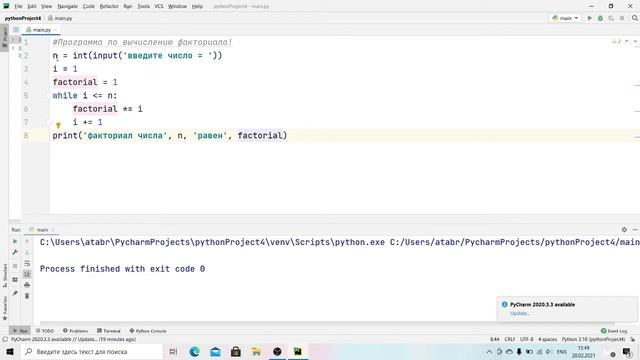Click PyCharm 2020.3.3 available status bar message
This screenshot has width=640, height=360.
[x=73, y=339]
